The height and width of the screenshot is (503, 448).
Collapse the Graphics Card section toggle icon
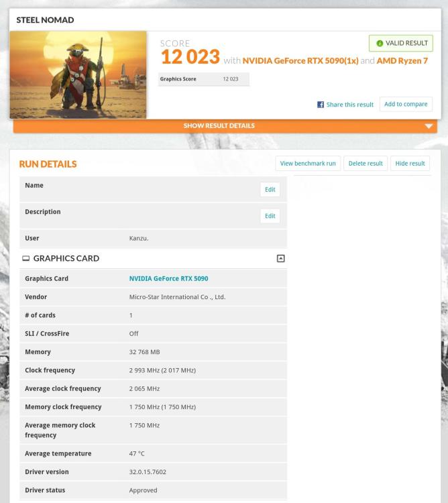pos(280,259)
